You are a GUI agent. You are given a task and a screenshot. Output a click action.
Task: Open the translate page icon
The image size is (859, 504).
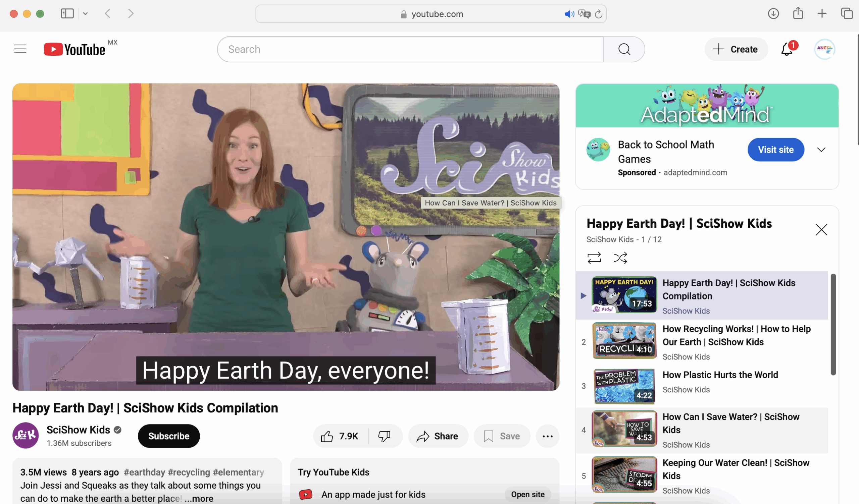[x=584, y=14]
